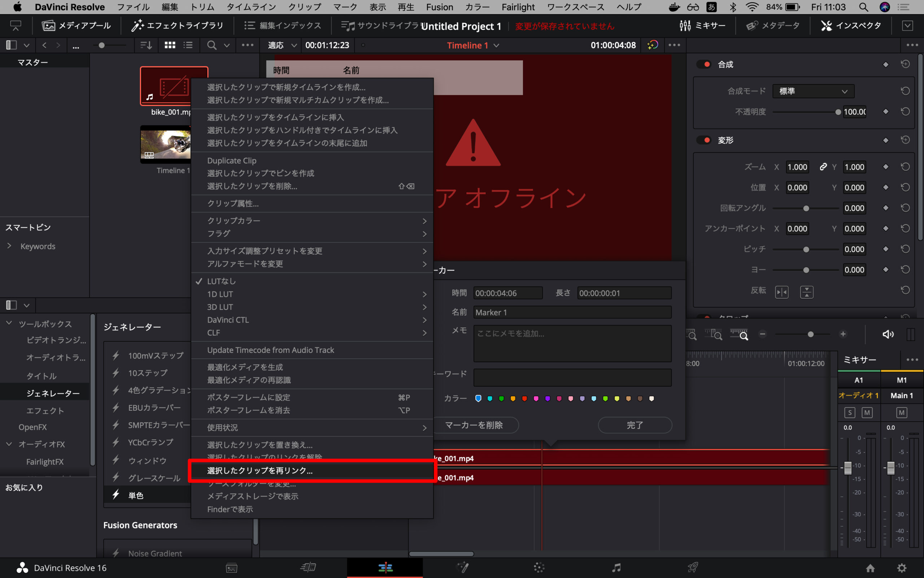The image size is (924, 578).
Task: Go to project manager home icon
Action: click(870, 568)
